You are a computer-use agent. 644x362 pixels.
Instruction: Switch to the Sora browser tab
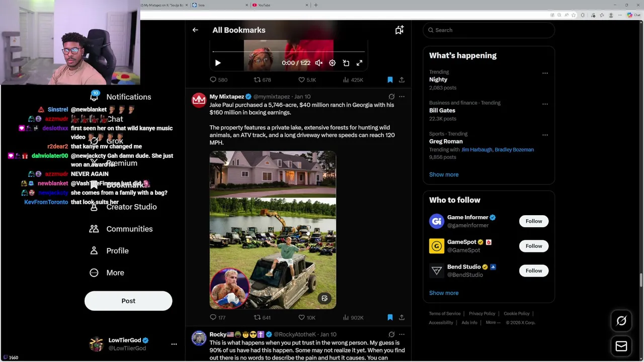(220, 5)
